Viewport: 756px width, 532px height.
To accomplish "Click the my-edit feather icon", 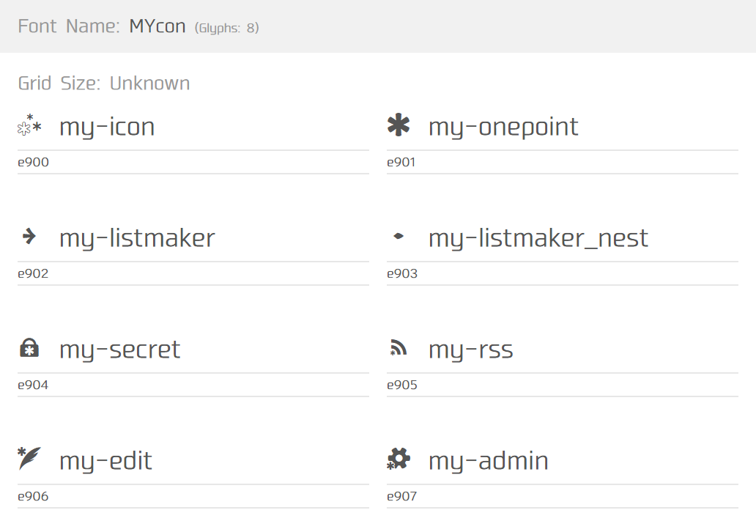I will (x=29, y=459).
